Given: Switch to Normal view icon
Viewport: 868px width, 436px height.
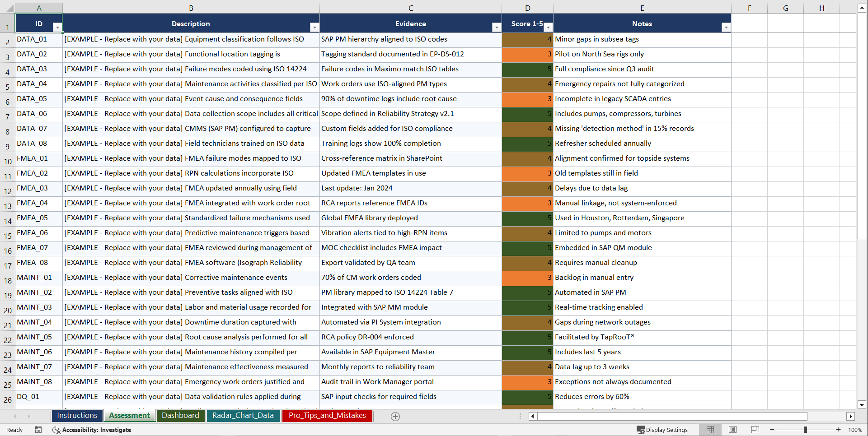Looking at the screenshot, I should coord(710,430).
